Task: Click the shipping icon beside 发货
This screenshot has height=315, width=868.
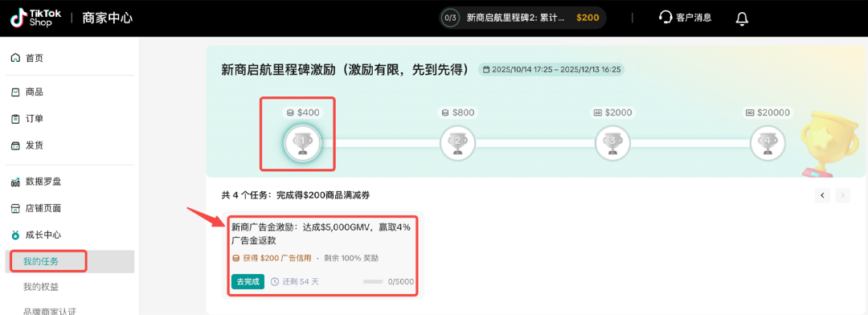Action: pos(15,145)
